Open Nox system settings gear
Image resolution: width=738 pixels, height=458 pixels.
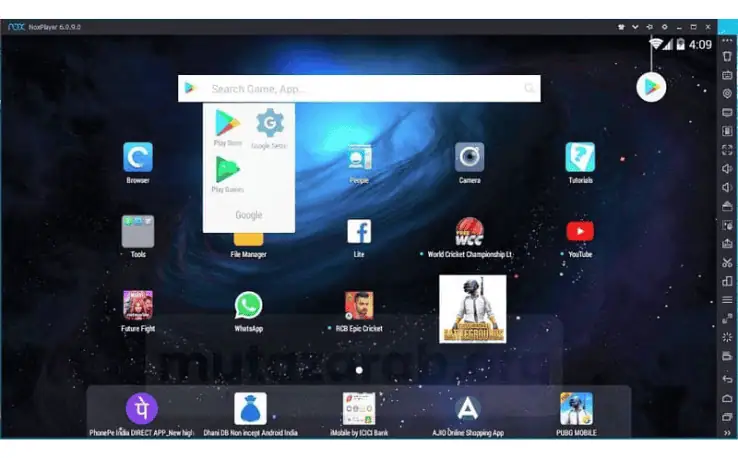[665, 27]
